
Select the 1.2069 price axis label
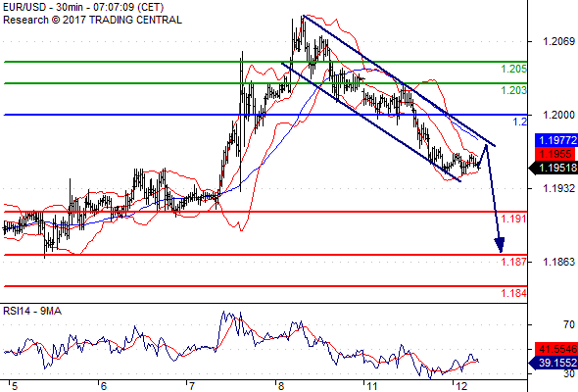[558, 41]
